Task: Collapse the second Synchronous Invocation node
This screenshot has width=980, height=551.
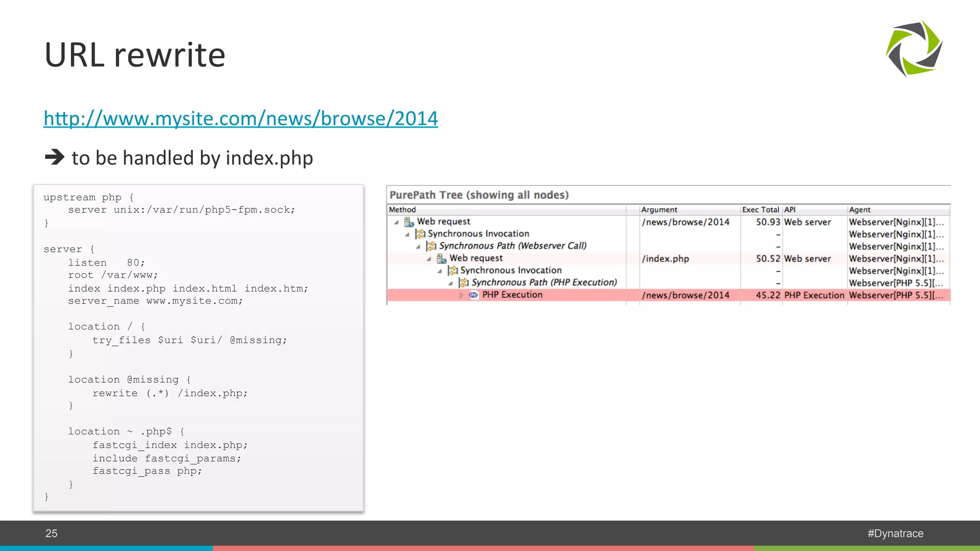Action: (440, 271)
